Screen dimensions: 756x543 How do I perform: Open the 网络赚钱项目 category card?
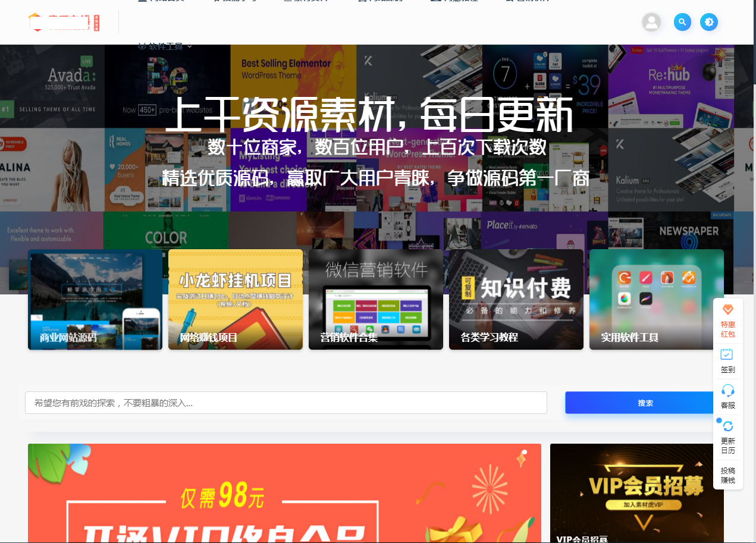[x=235, y=300]
